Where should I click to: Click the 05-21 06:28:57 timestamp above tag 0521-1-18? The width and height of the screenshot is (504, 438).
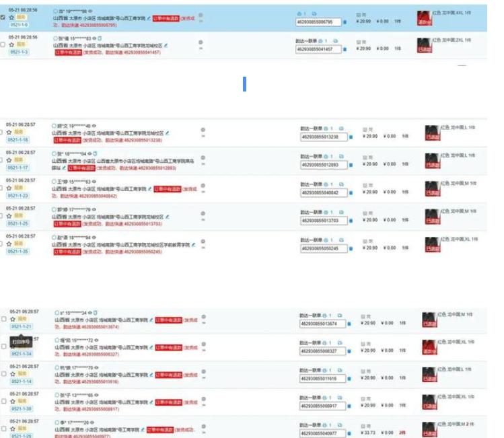tap(21, 124)
